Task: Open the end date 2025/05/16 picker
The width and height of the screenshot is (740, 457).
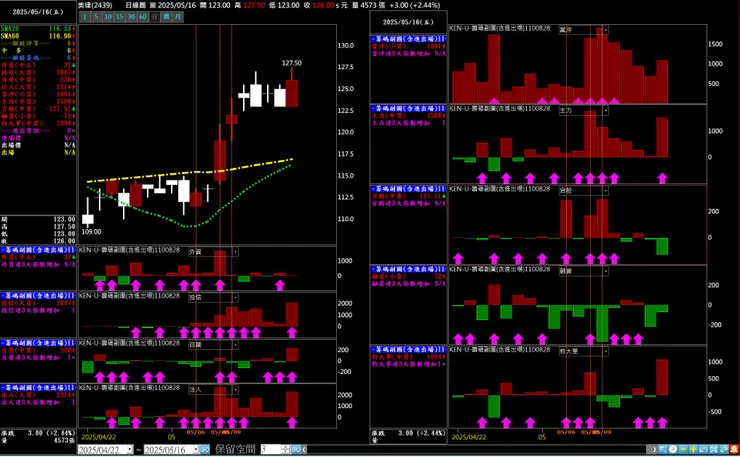Action: [171, 449]
